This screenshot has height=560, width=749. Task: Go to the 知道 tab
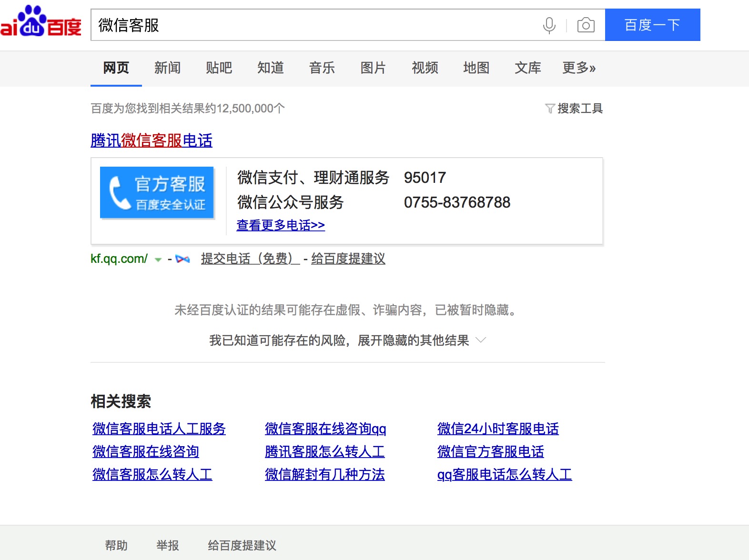(x=271, y=68)
